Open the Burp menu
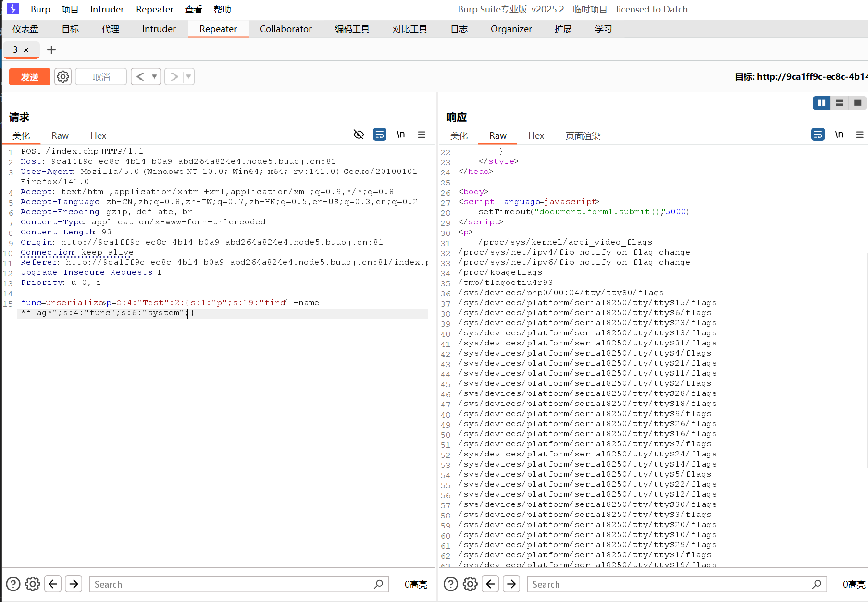 pos(40,9)
